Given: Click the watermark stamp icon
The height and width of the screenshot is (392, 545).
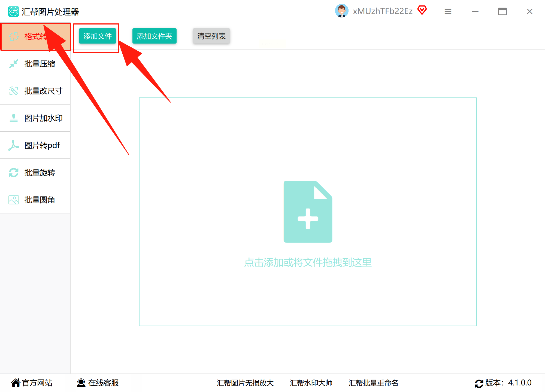Looking at the screenshot, I should point(14,118).
